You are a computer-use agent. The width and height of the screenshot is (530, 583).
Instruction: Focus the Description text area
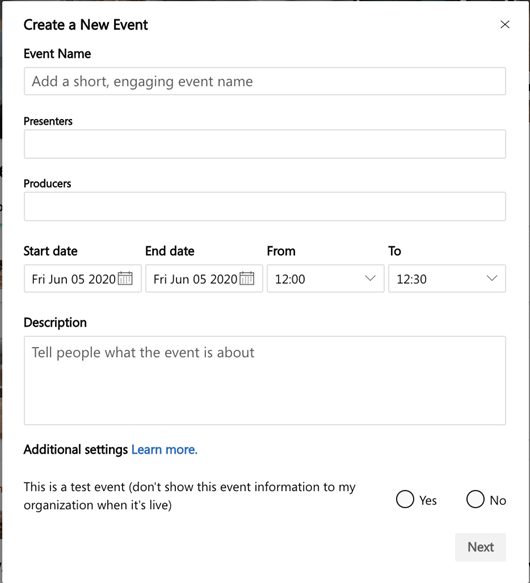pyautogui.click(x=265, y=381)
